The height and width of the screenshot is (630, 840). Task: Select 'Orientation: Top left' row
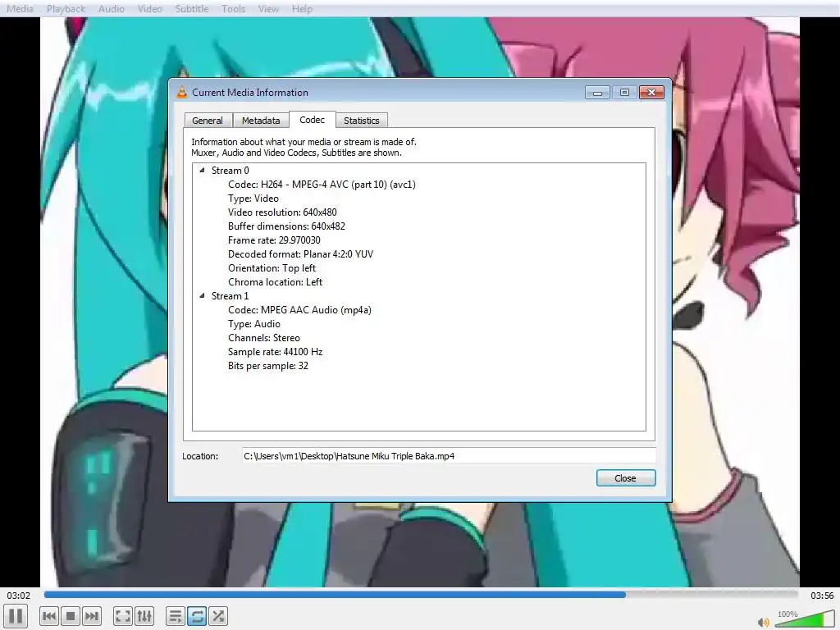272,268
